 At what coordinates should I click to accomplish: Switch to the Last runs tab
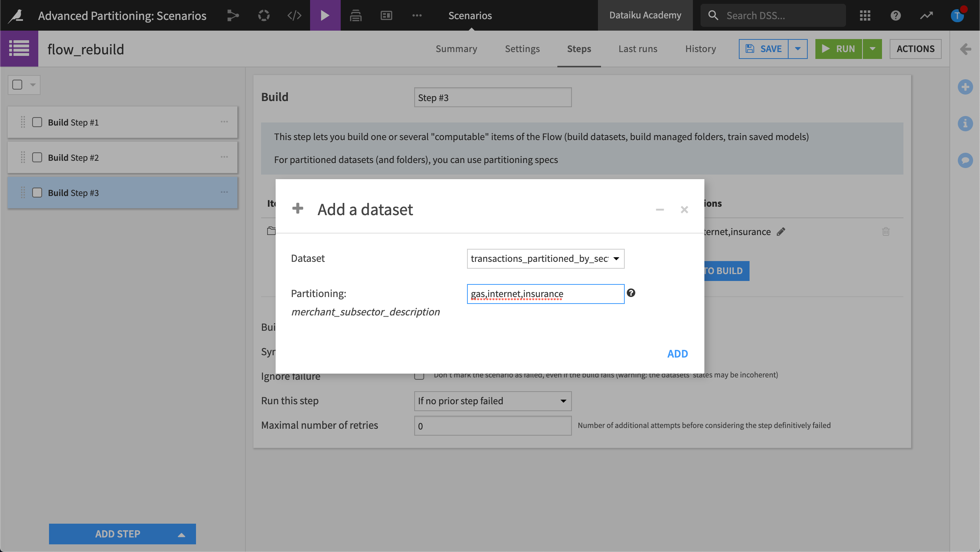click(638, 49)
